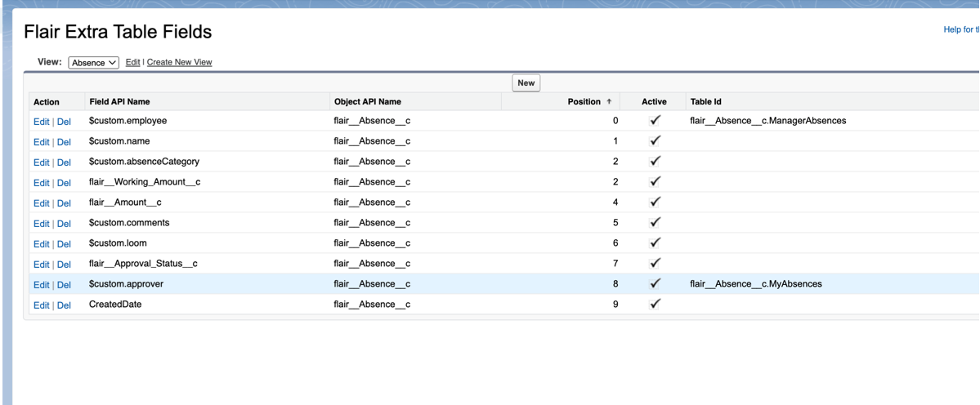Delete the $custom.comments row
Screen dimensions: 980x405
click(x=64, y=224)
